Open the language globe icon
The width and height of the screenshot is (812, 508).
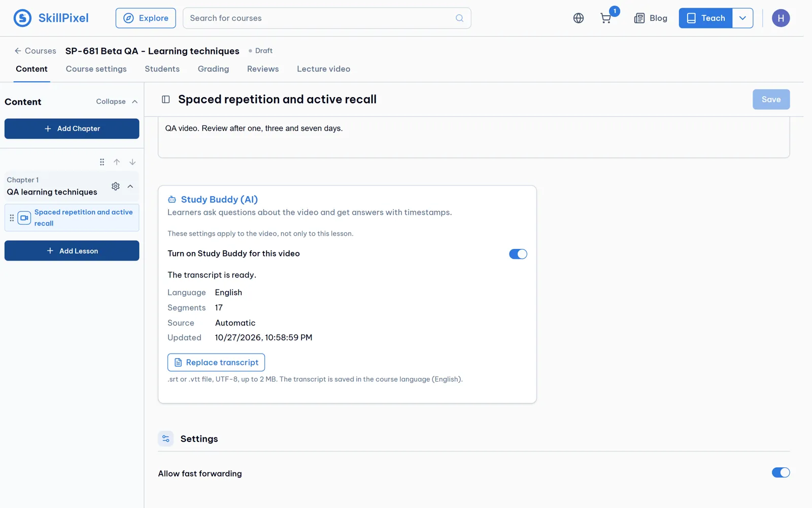578,18
